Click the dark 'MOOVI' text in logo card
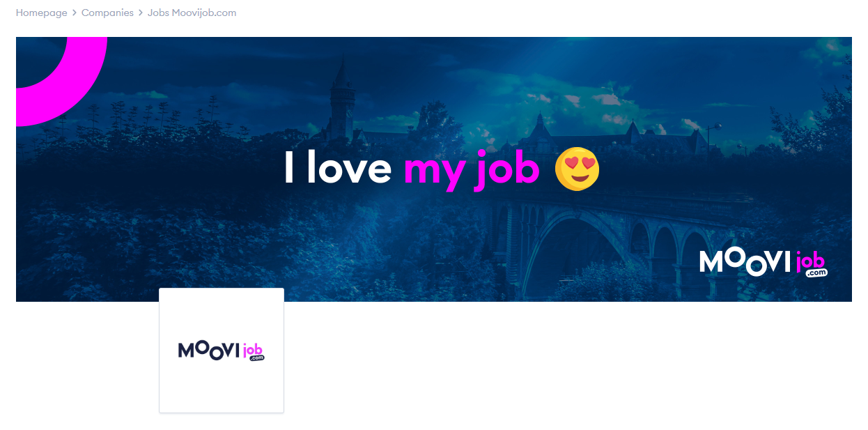The height and width of the screenshot is (430, 868). coord(209,350)
